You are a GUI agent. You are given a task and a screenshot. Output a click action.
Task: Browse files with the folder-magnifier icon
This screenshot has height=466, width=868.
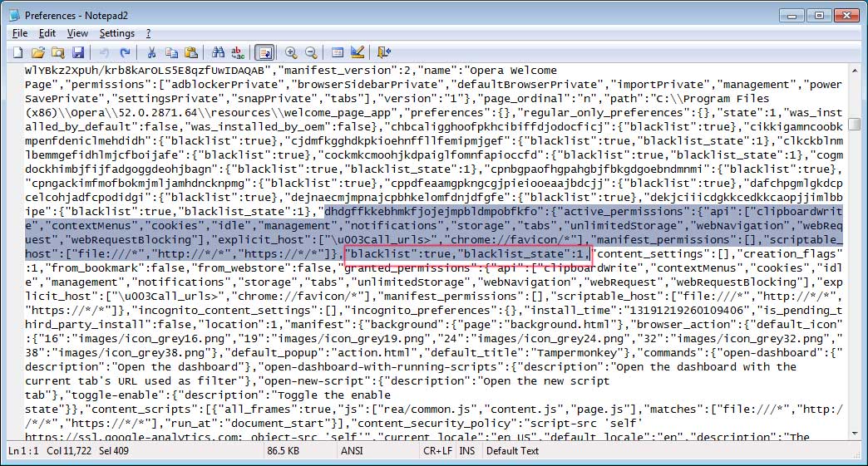[x=57, y=52]
